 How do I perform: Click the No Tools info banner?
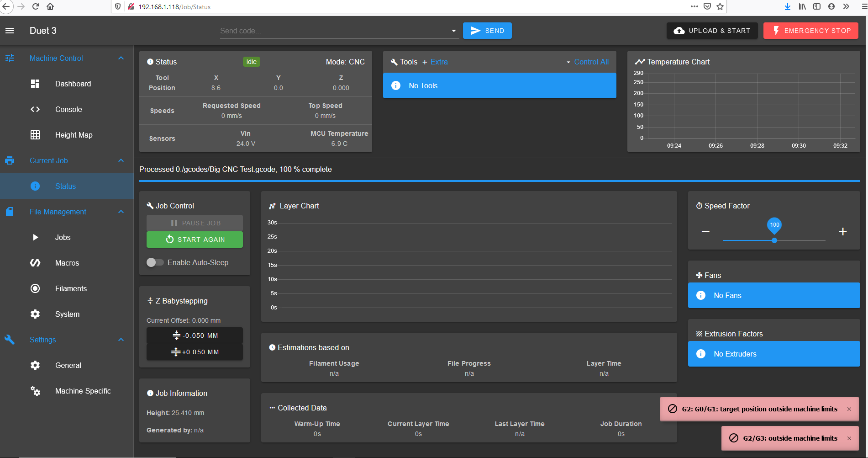(x=500, y=85)
